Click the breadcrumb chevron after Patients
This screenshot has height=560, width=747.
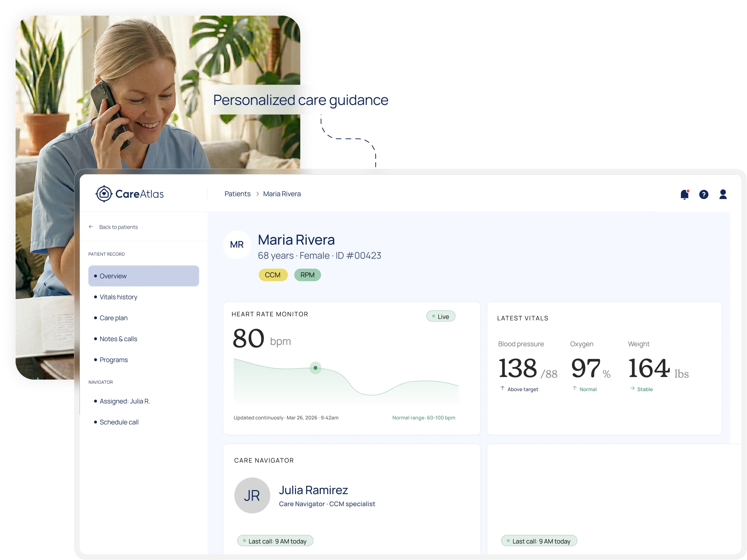(257, 194)
